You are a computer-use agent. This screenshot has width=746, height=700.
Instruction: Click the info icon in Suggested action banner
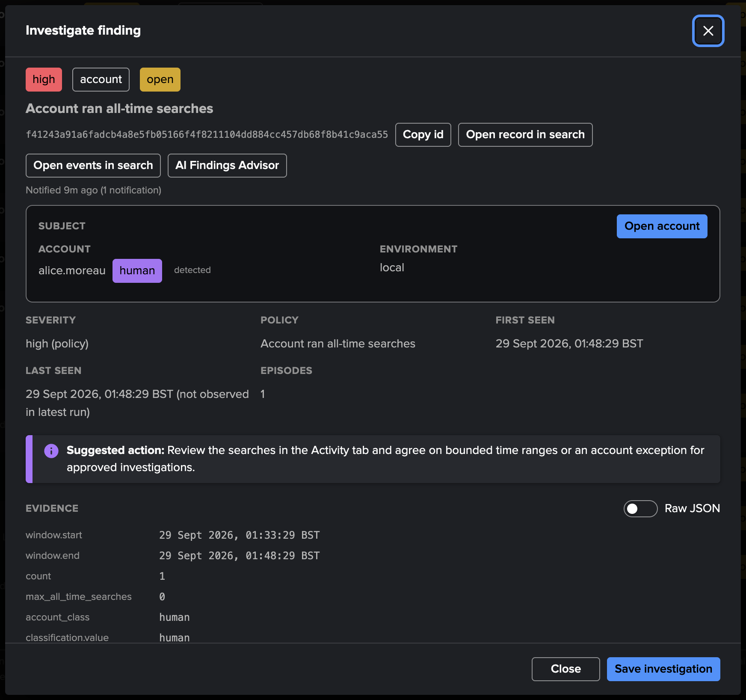pyautogui.click(x=51, y=451)
